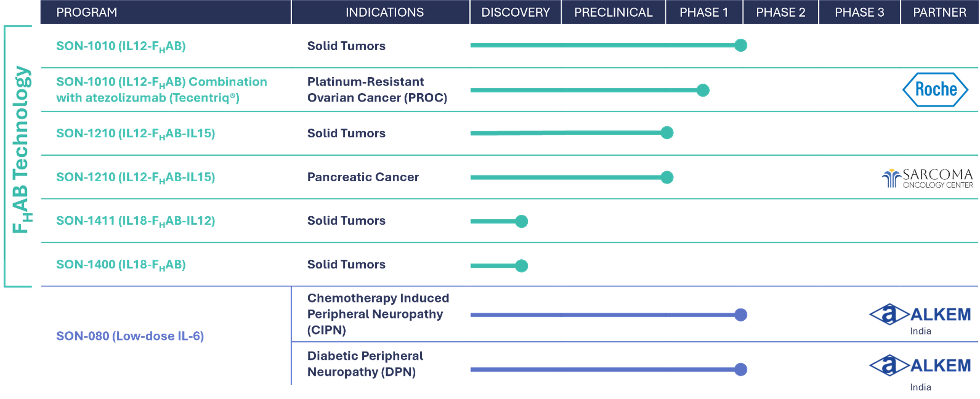This screenshot has height=399, width=980.
Task: Click the PARTNER column header
Action: tap(939, 12)
